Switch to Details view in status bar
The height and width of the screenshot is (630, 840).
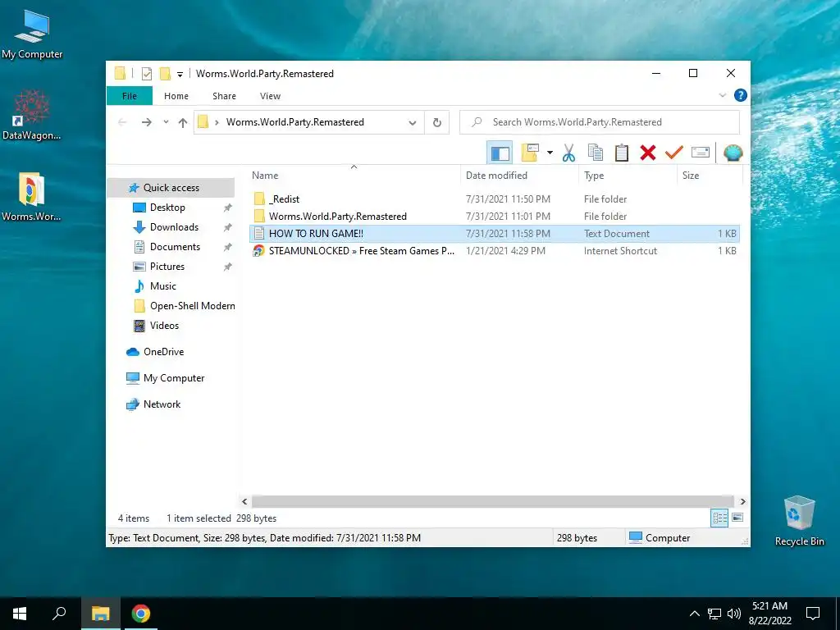click(719, 518)
